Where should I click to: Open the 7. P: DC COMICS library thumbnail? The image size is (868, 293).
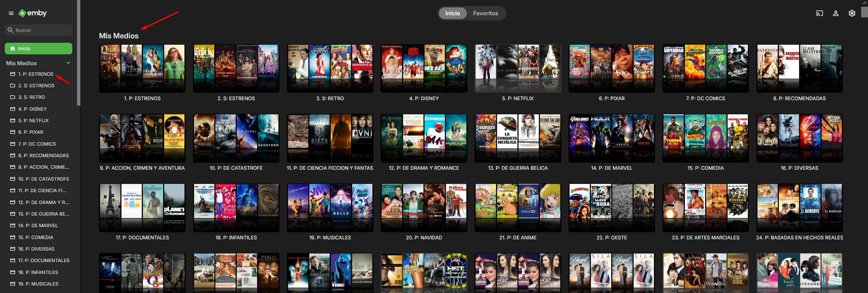tap(706, 68)
